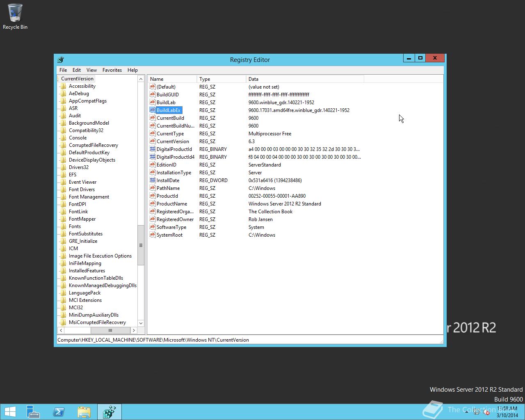
Task: Select the BackgroundModel key
Action: (89, 123)
